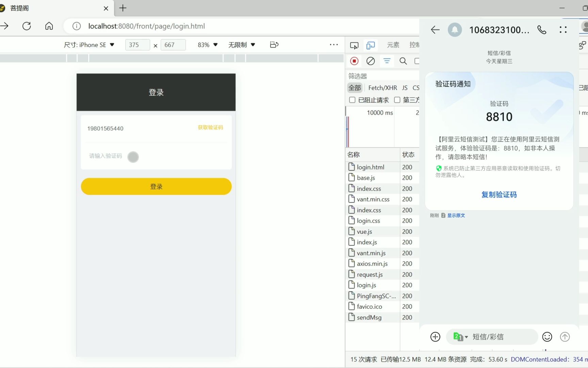The width and height of the screenshot is (588, 368).
Task: Rotate the device emulation viewport
Action: point(274,45)
